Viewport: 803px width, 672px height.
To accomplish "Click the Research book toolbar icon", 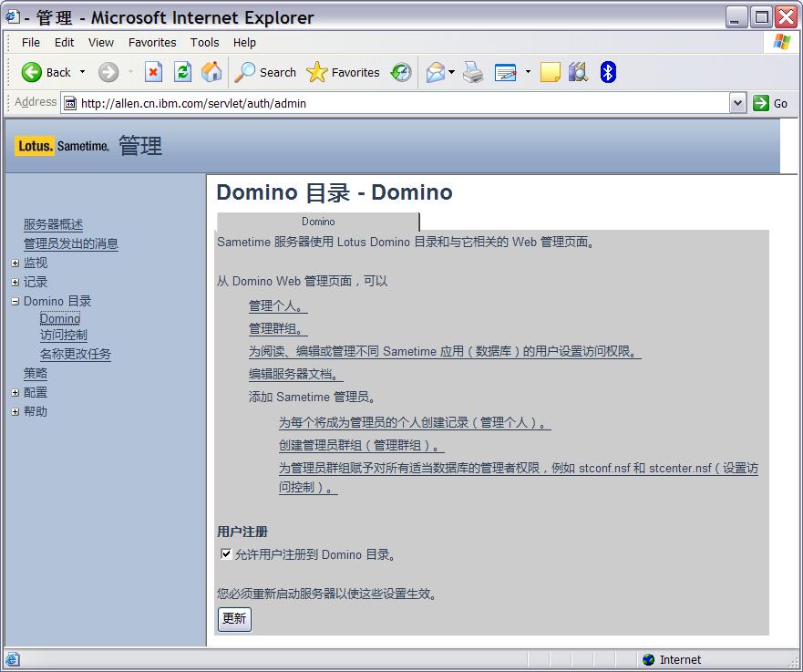I will tap(579, 72).
